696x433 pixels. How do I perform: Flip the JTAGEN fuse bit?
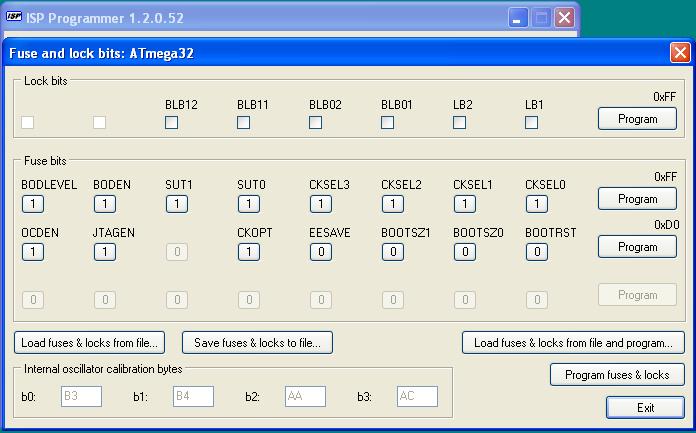pyautogui.click(x=105, y=252)
